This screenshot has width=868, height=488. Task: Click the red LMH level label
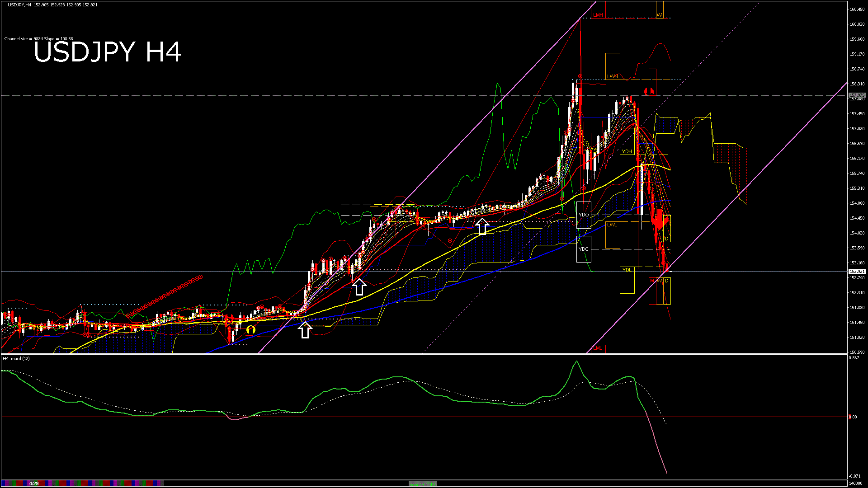pos(598,15)
